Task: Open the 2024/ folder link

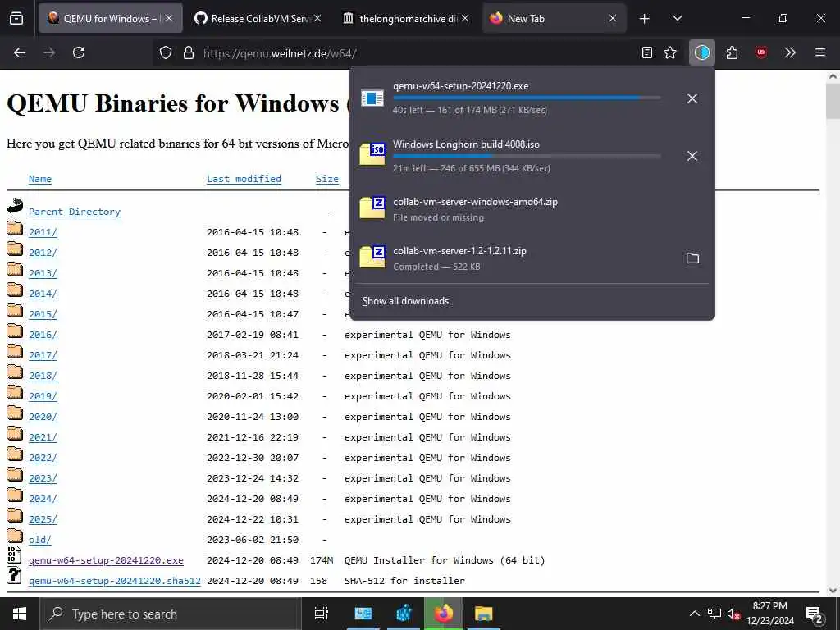Action: 43,499
